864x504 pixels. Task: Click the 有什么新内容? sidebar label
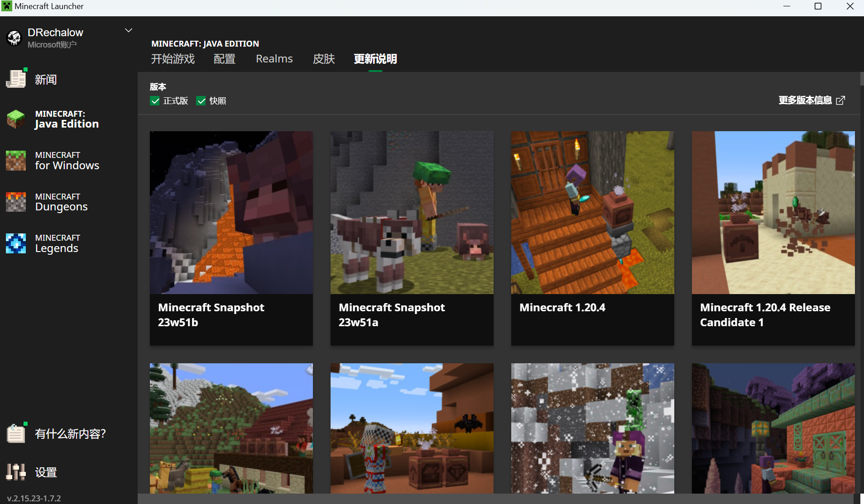tap(70, 434)
